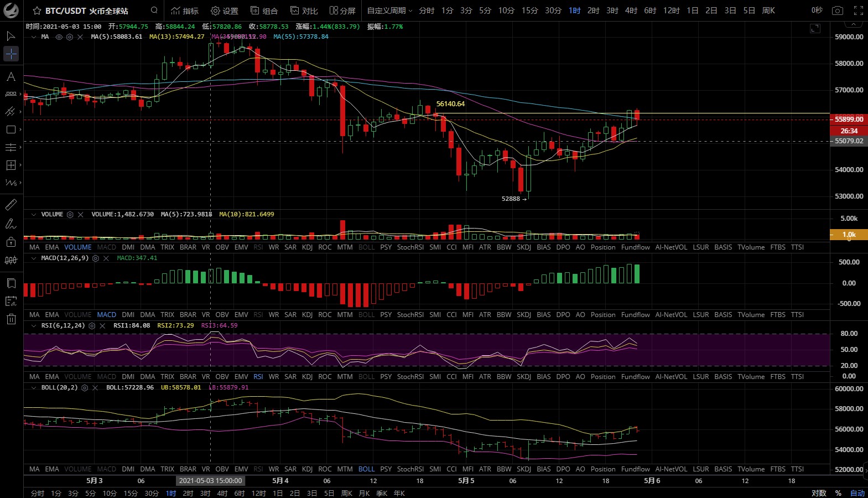Pick the horizontal parallel lines tool

coord(11,147)
